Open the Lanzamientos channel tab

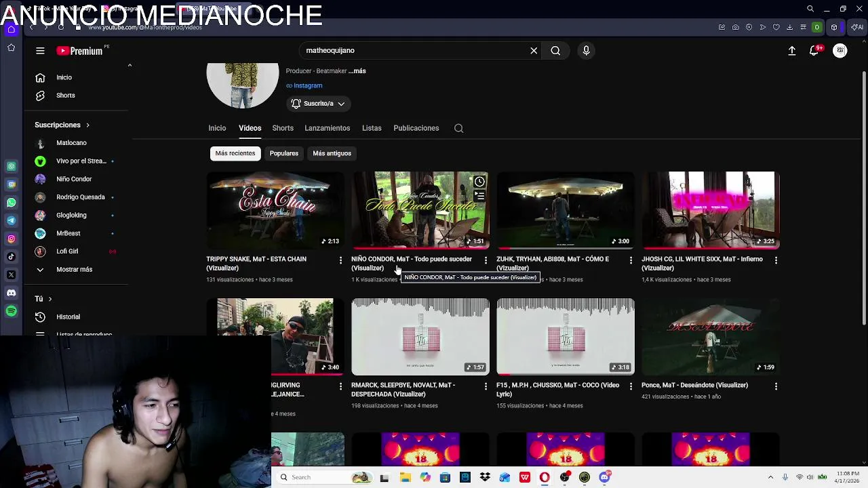click(x=327, y=128)
